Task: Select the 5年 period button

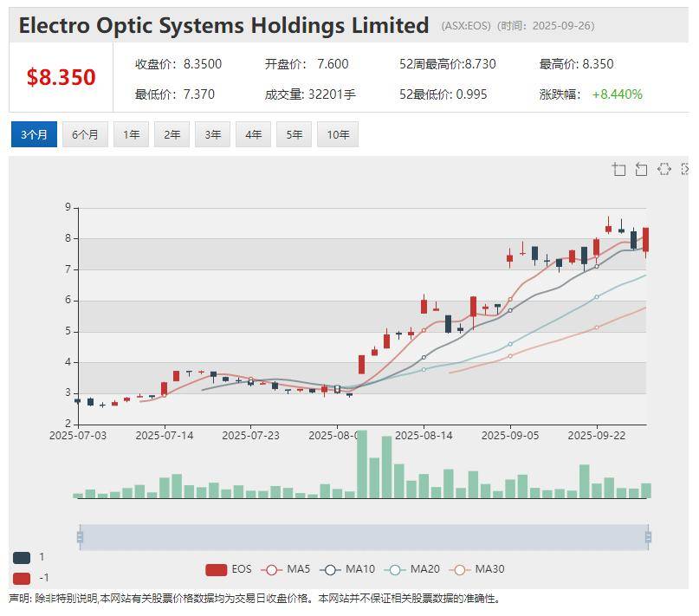Action: [x=294, y=134]
